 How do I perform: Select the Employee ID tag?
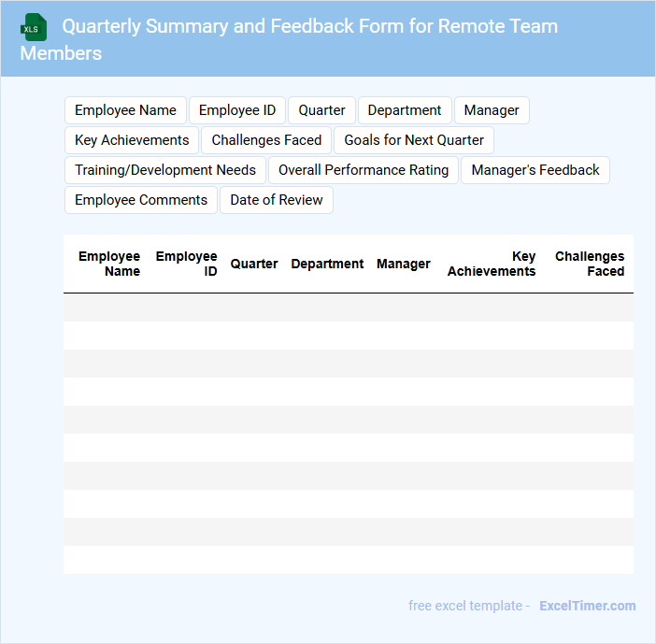[x=237, y=110]
